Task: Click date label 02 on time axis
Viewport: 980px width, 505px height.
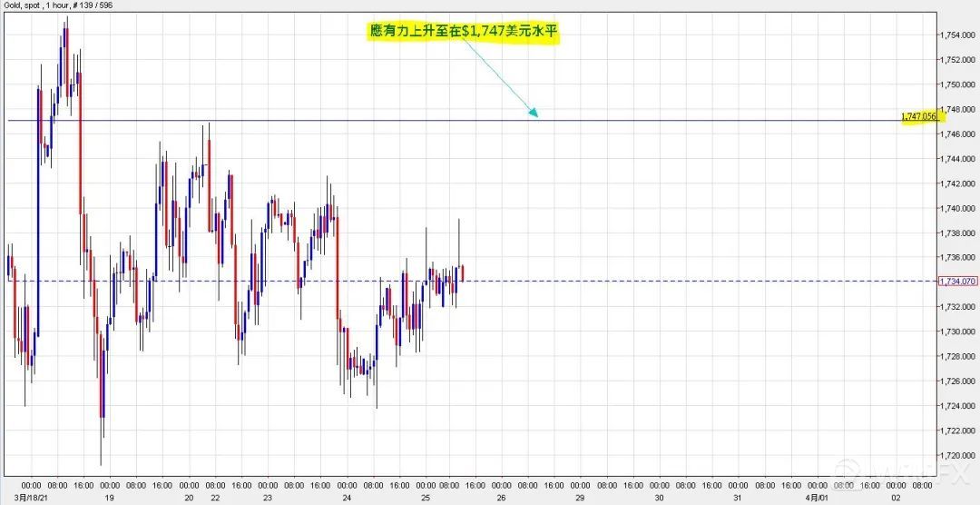Action: [897, 498]
